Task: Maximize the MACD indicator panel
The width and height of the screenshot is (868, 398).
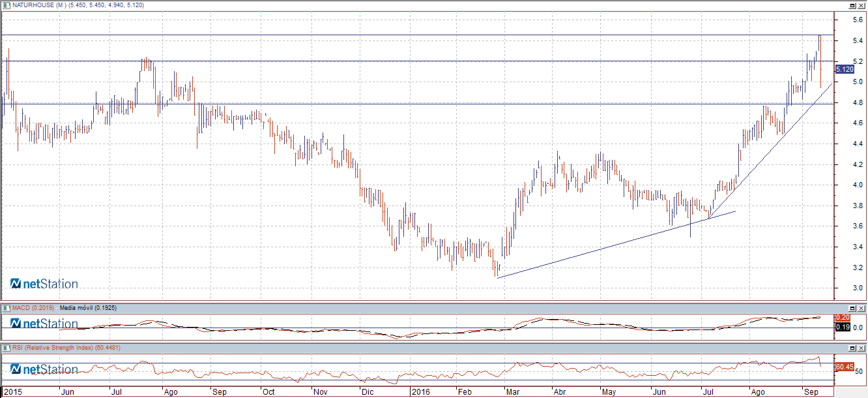Action: click(852, 307)
